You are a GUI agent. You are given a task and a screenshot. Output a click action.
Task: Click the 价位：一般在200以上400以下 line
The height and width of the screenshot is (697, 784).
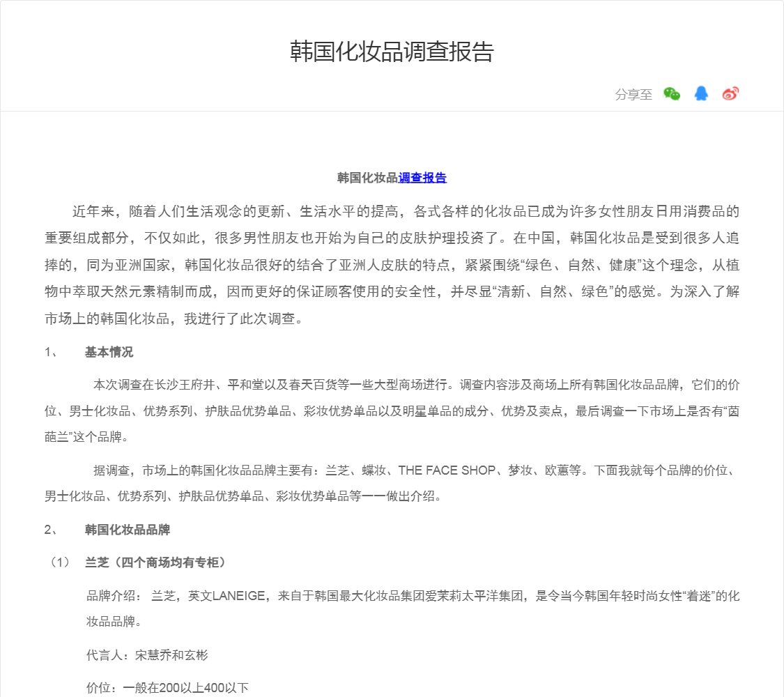167,687
